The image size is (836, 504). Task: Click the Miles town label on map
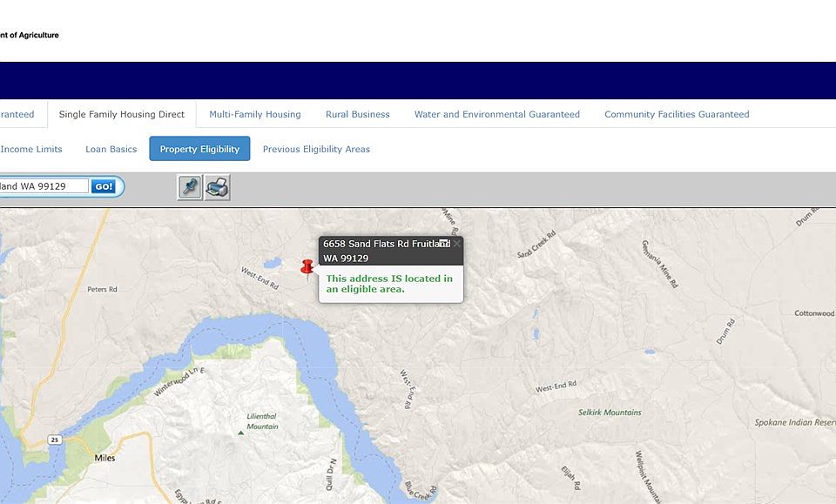point(104,458)
